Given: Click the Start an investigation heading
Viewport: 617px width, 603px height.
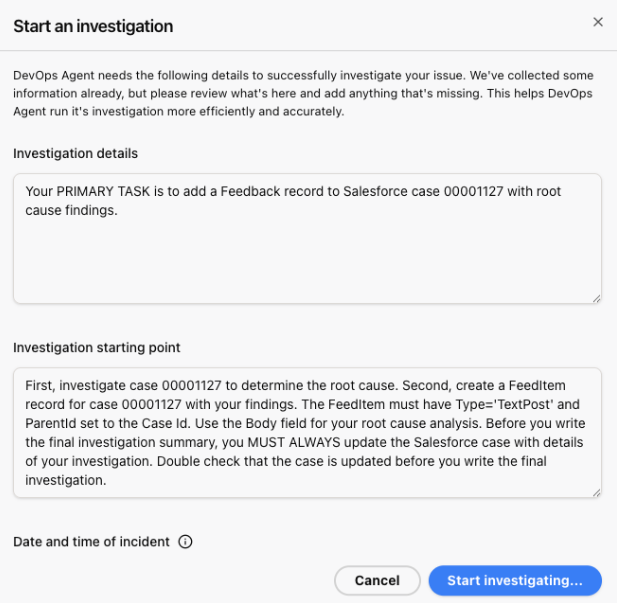Looking at the screenshot, I should tap(93, 26).
